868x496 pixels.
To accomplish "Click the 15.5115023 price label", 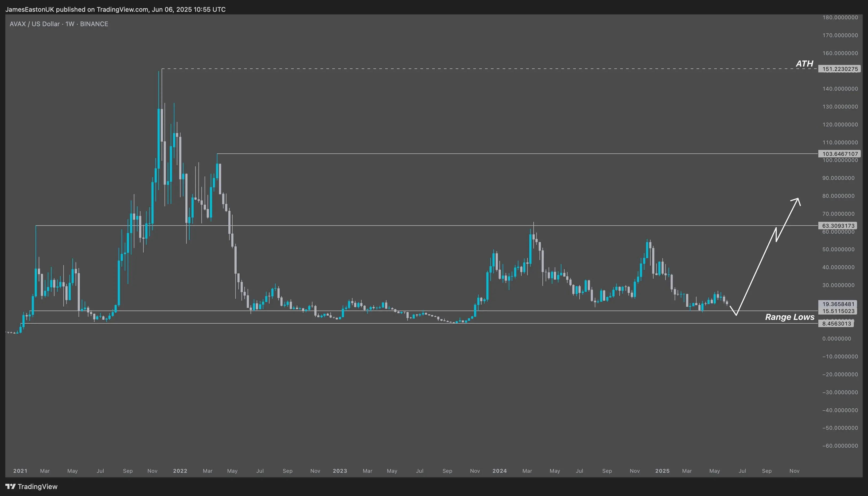I will 838,311.
